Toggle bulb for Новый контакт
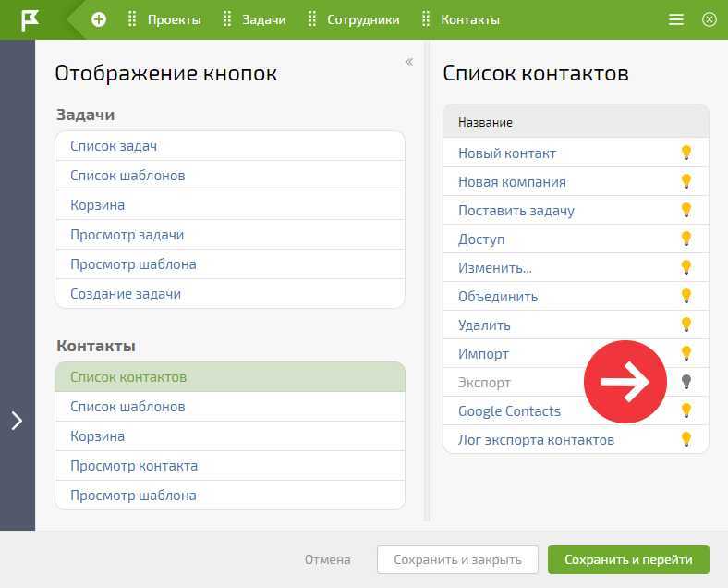728x588 pixels. (686, 153)
